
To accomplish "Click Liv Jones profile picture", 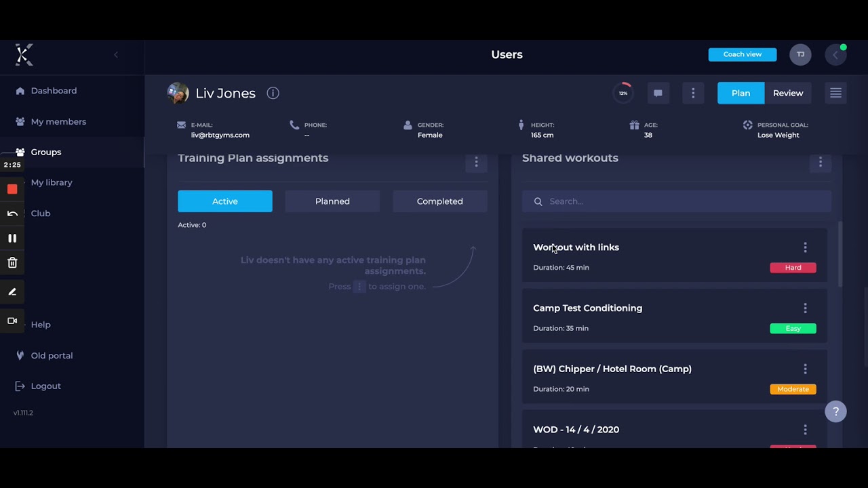I will click(x=178, y=94).
